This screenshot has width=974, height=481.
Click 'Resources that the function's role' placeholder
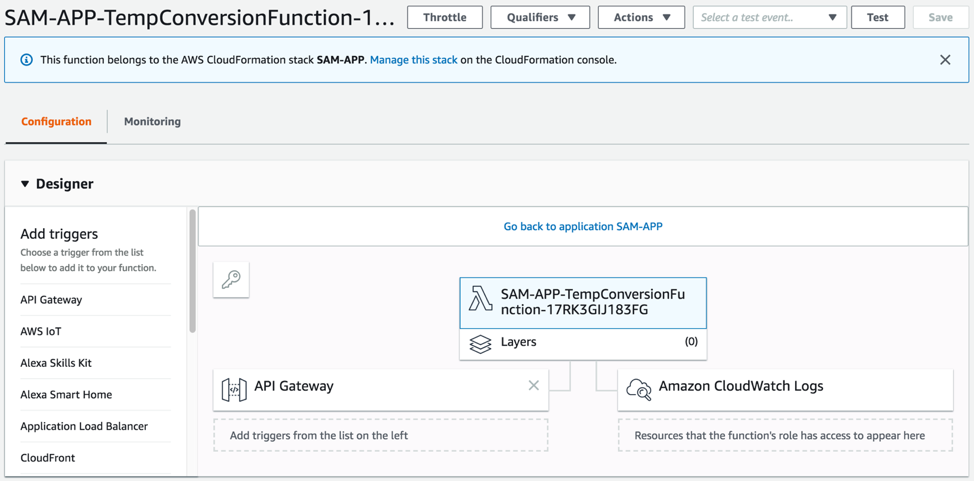pyautogui.click(x=785, y=435)
